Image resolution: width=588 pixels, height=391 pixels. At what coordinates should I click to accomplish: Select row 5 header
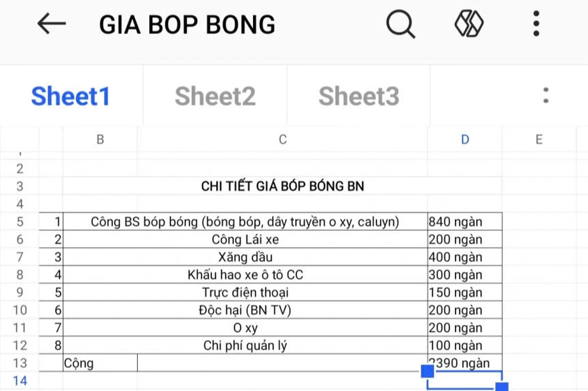[20, 222]
